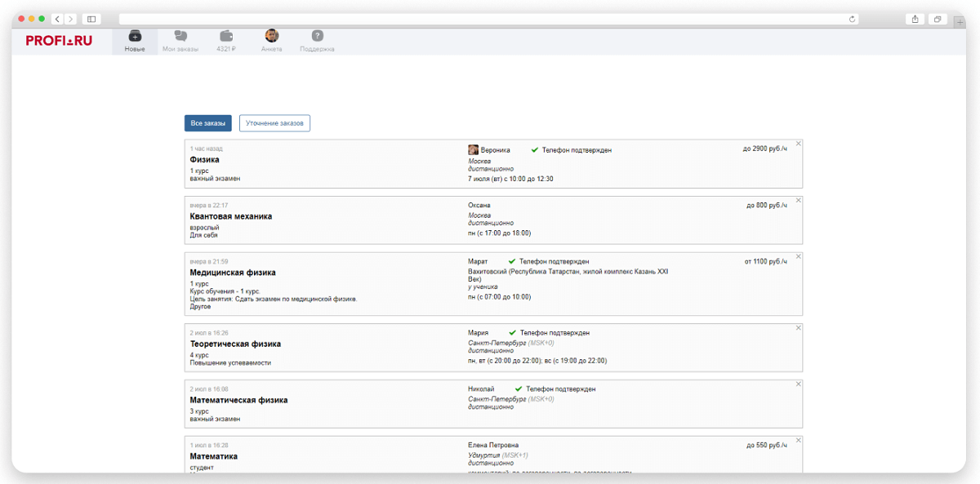The height and width of the screenshot is (484, 980).
Task: Go back with browser back arrow
Action: click(57, 19)
